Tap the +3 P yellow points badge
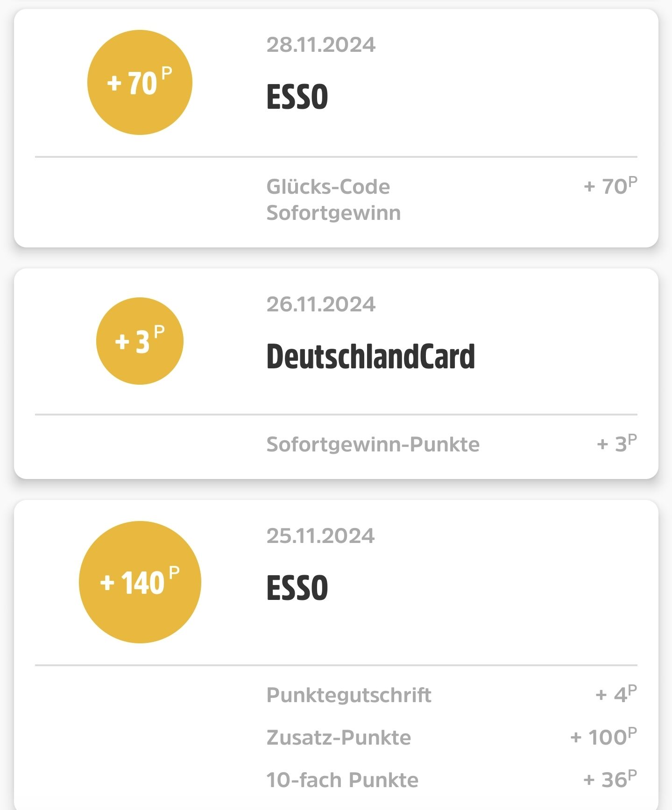This screenshot has width=672, height=810. coord(140,341)
